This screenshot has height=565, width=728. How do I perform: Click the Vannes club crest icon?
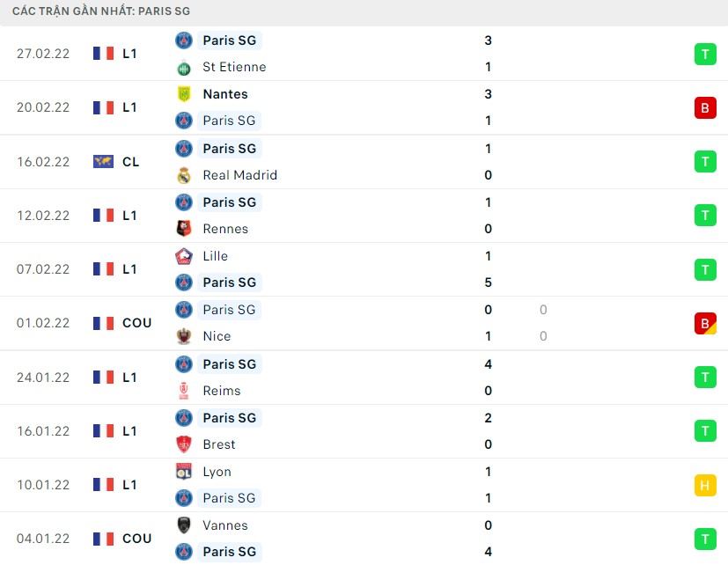[184, 525]
